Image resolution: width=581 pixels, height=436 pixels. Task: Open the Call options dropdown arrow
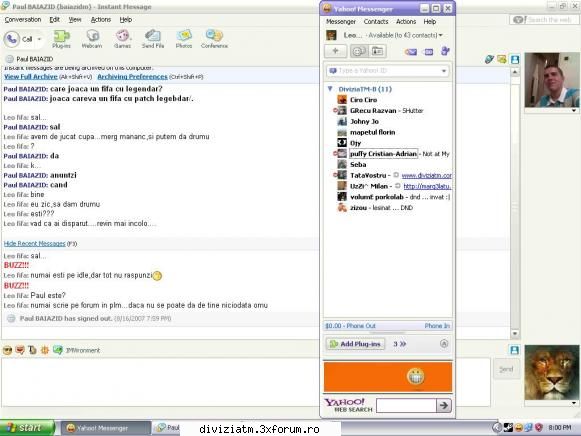[x=39, y=39]
